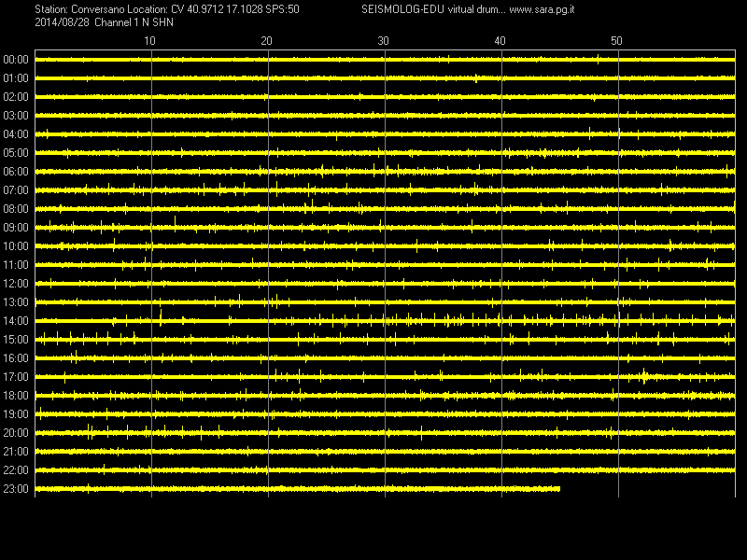Click the 09:00 hour row label
The height and width of the screenshot is (560, 747).
point(16,228)
